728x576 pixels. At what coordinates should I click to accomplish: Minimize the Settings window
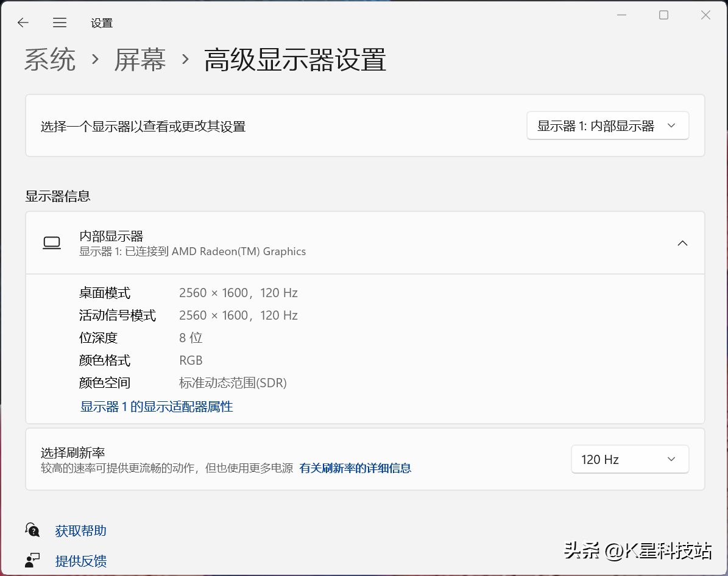(x=621, y=15)
